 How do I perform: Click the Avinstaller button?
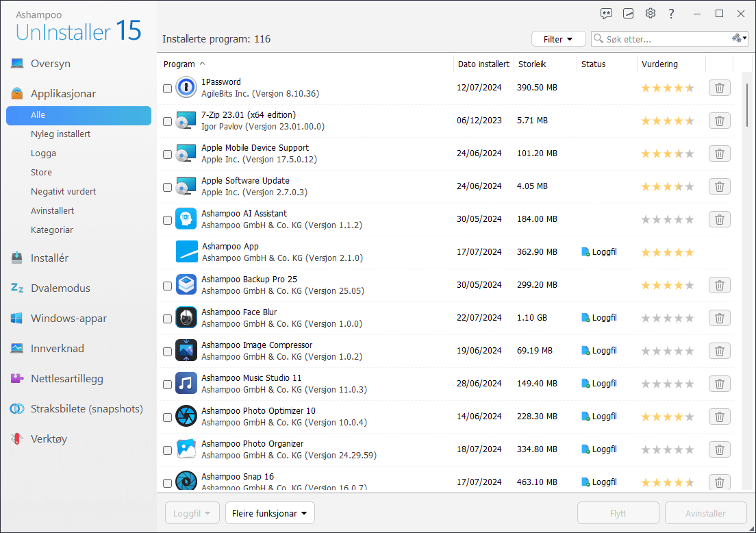click(x=705, y=513)
